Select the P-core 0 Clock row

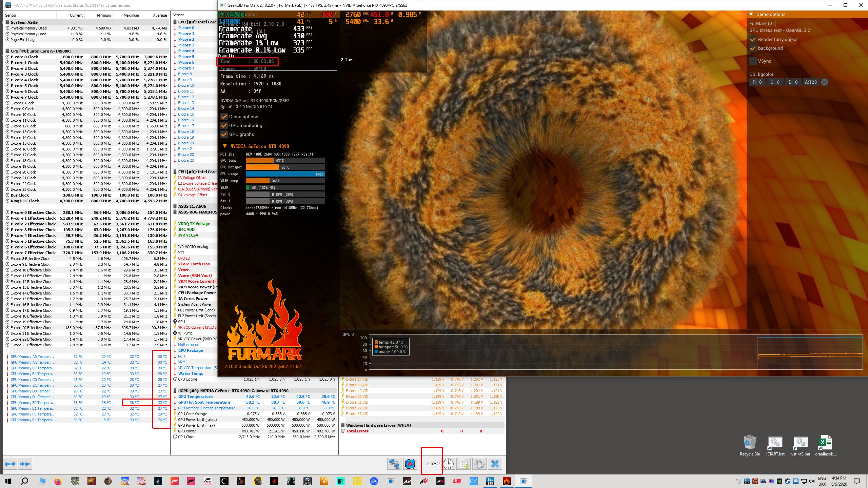[x=86, y=57]
